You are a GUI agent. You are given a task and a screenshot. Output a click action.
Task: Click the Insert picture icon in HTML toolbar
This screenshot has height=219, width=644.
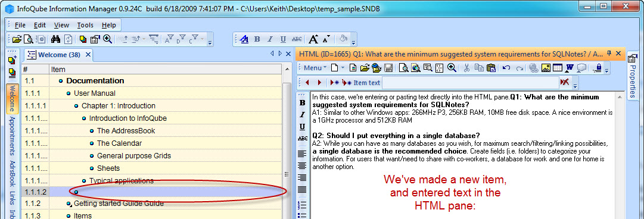[x=546, y=68]
